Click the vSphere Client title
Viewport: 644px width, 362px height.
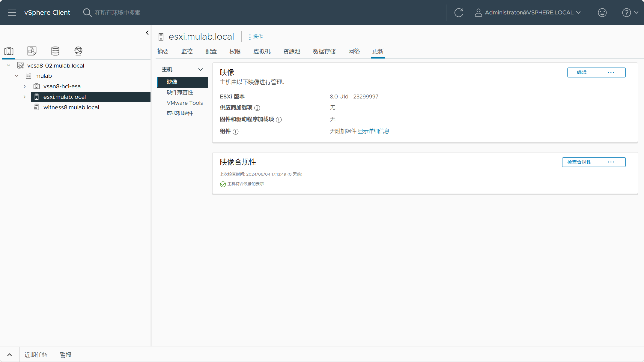(x=47, y=13)
